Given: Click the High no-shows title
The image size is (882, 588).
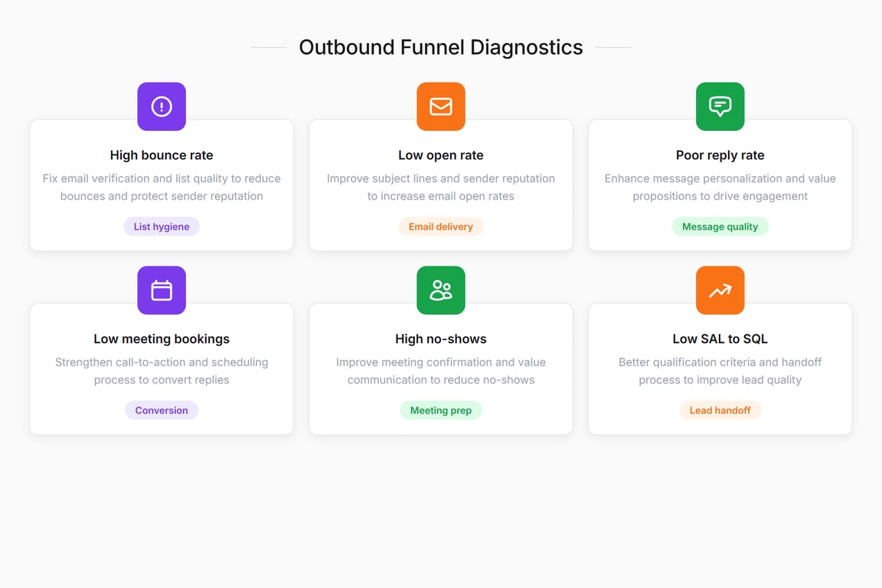Looking at the screenshot, I should pos(440,338).
